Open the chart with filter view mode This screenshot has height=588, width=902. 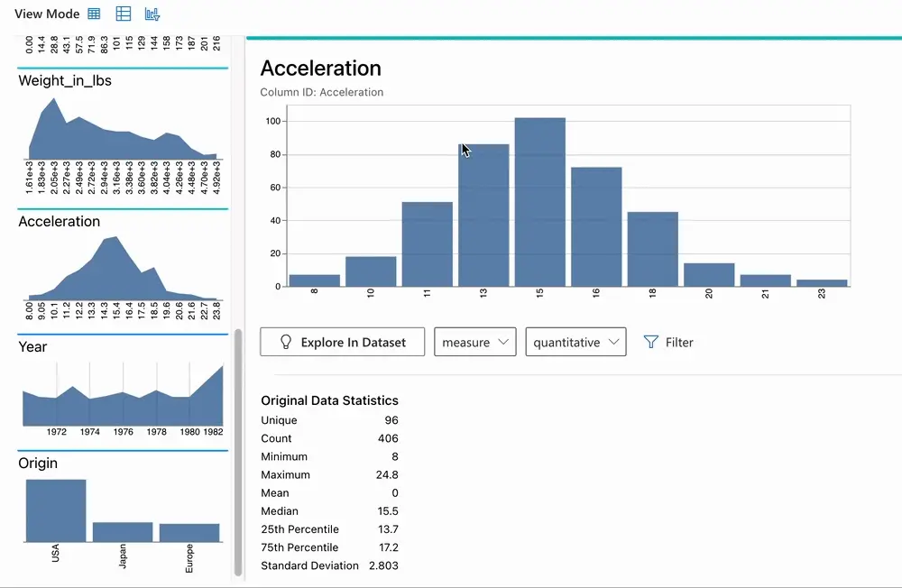click(152, 14)
